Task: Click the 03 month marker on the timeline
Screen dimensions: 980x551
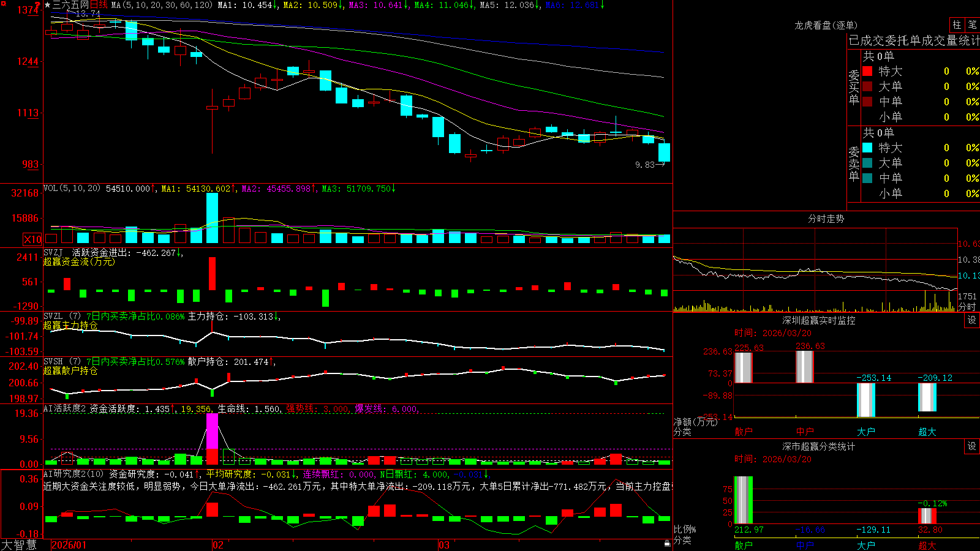Action: pos(444,545)
